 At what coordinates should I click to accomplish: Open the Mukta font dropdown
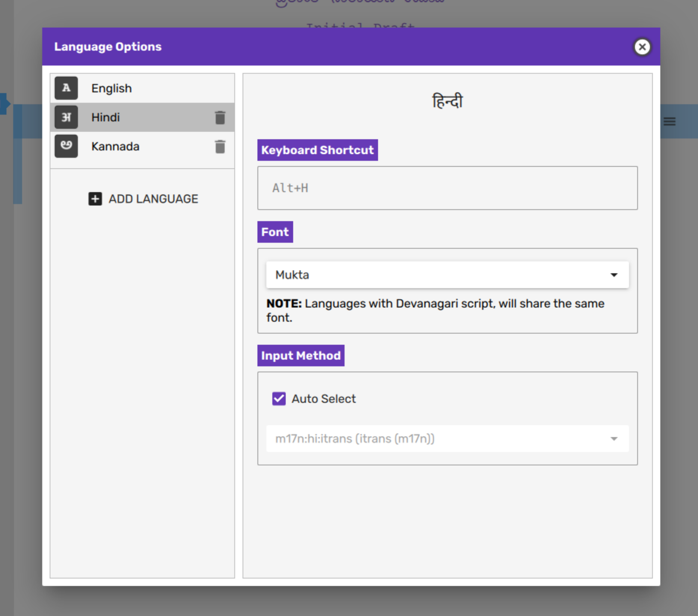tap(447, 275)
